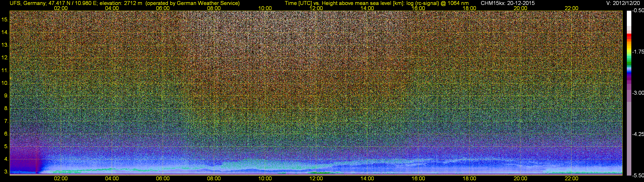
Task: Click the station title 'UFS, Germany; 47.417 N / 10.980 E'
Action: click(x=53, y=3)
